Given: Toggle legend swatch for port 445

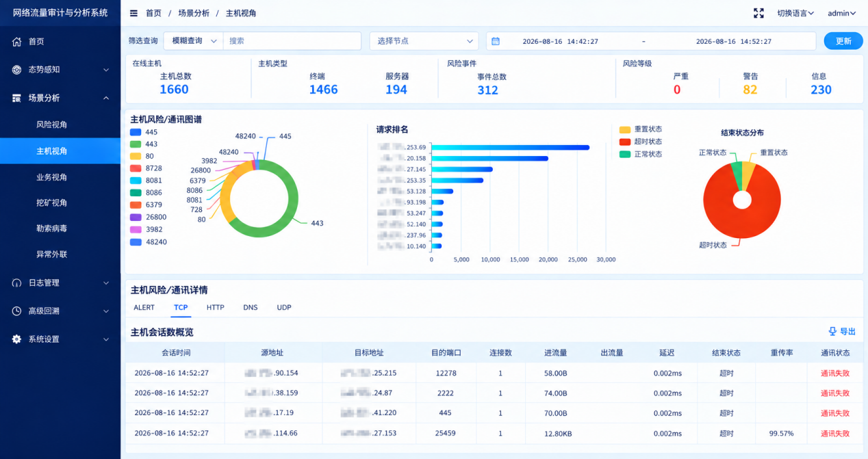Looking at the screenshot, I should [136, 132].
